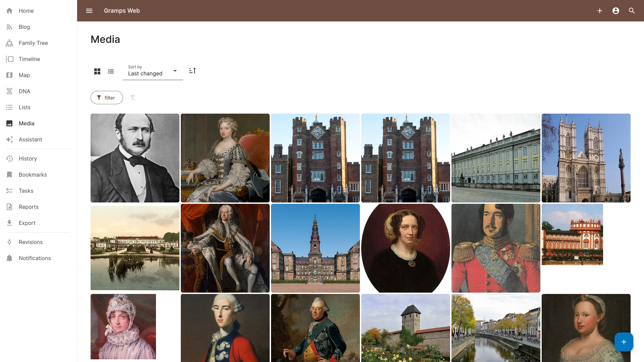Open the Notifications page
This screenshot has width=644, height=362.
click(x=35, y=258)
